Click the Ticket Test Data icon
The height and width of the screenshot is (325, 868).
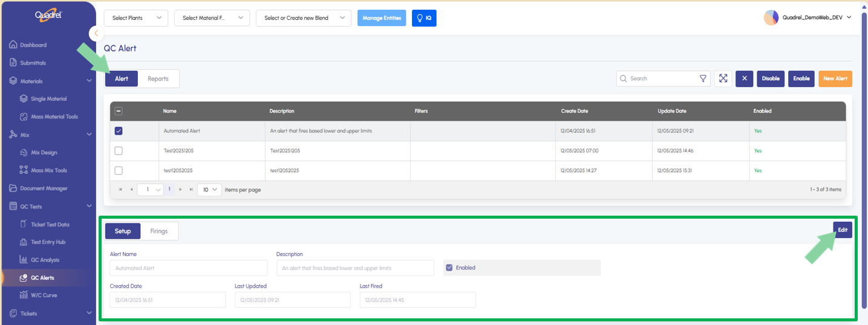pos(24,224)
